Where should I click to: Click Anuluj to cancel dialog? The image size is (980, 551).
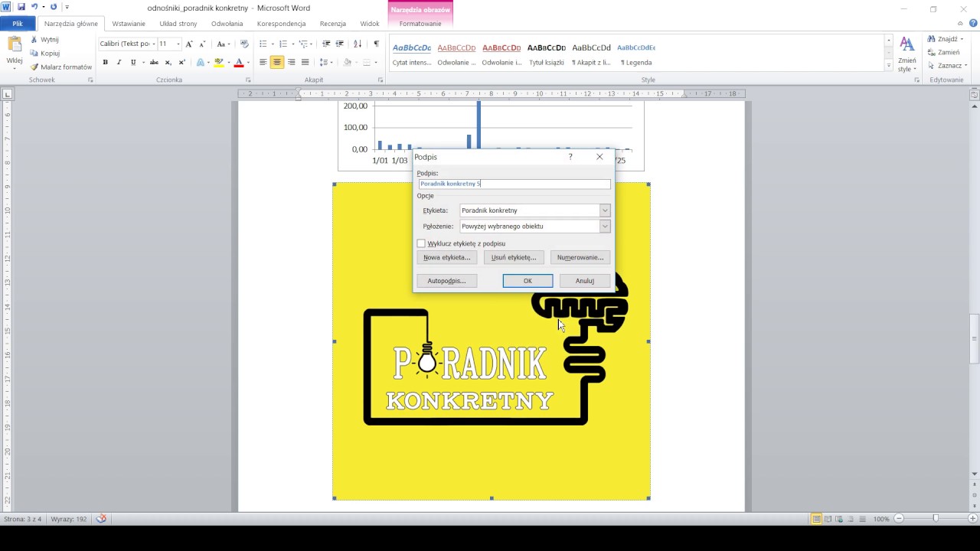(x=585, y=281)
